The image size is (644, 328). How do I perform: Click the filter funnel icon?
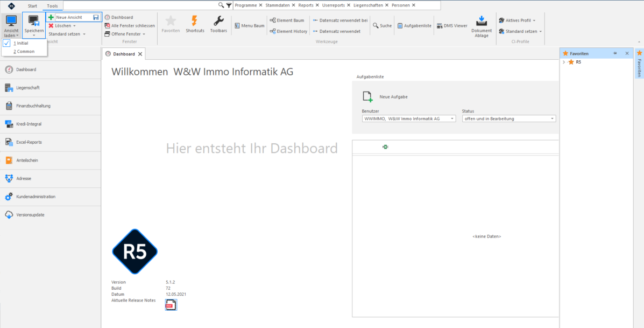[229, 5]
